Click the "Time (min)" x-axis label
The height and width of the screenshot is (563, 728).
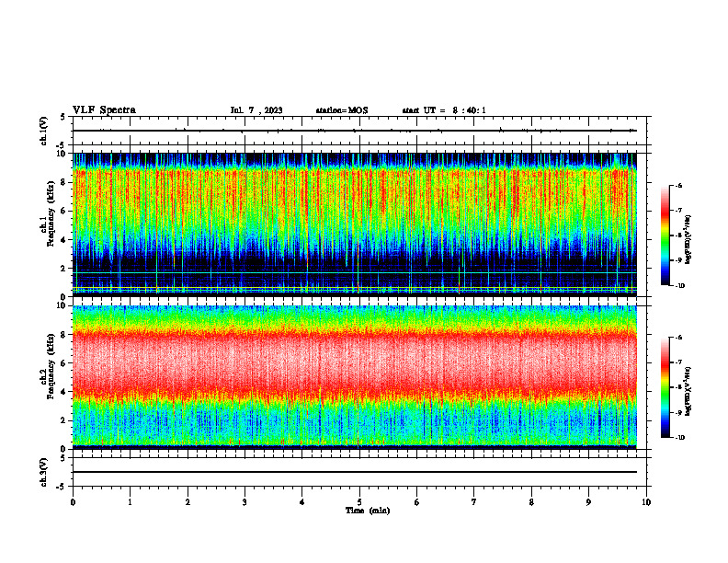[x=368, y=511]
